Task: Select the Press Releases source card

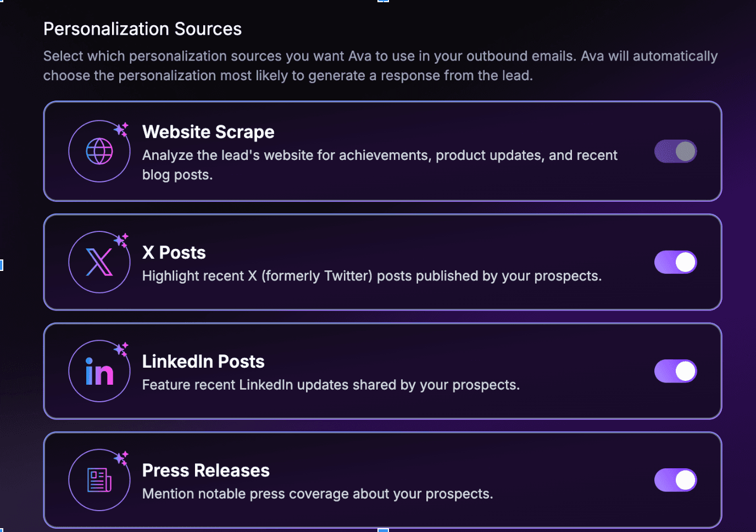Action: [x=383, y=480]
